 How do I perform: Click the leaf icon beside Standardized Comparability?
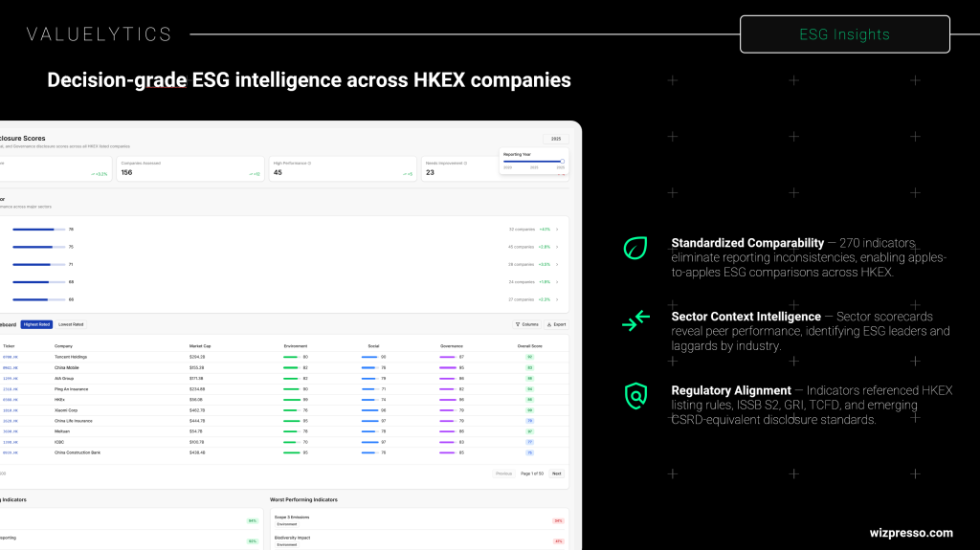point(635,248)
